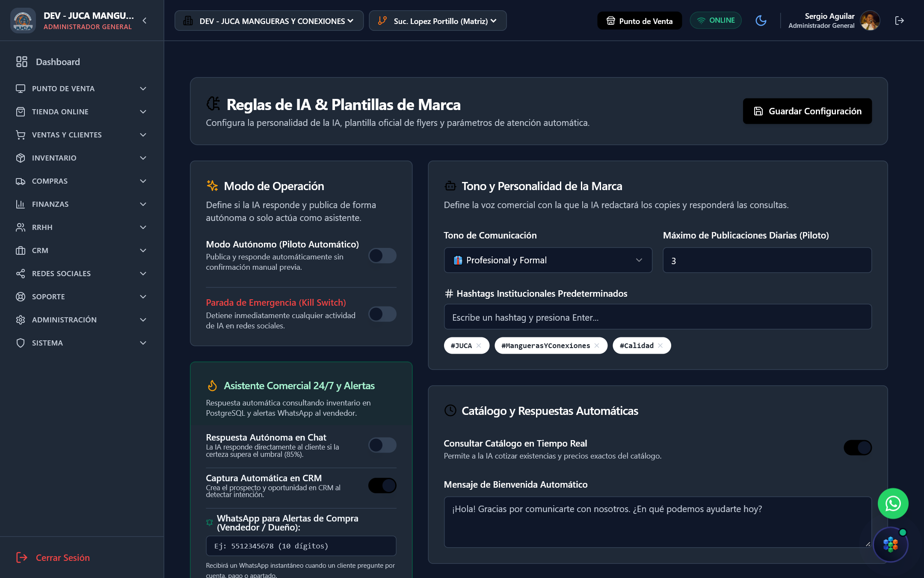Click the Sistema shield icon
The height and width of the screenshot is (578, 924).
click(x=21, y=343)
